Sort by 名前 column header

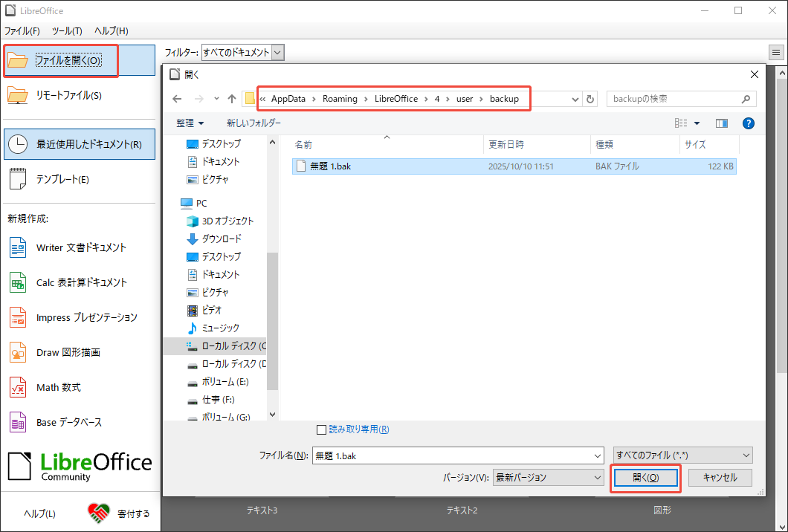coord(387,145)
